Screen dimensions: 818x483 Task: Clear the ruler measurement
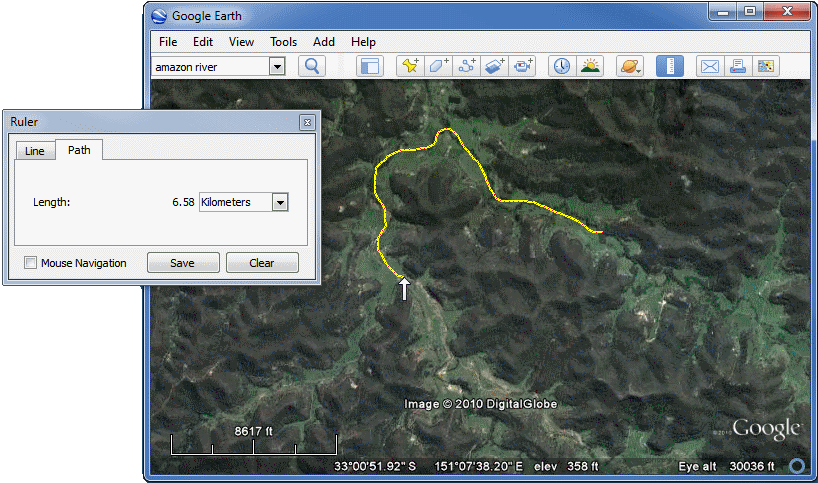tap(262, 263)
